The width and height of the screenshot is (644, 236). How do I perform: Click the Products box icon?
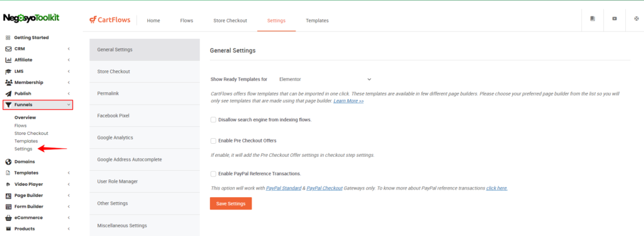click(8, 228)
